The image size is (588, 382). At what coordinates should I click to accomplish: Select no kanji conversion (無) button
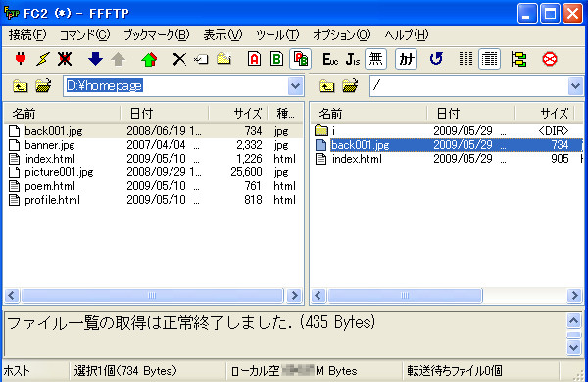(x=375, y=59)
